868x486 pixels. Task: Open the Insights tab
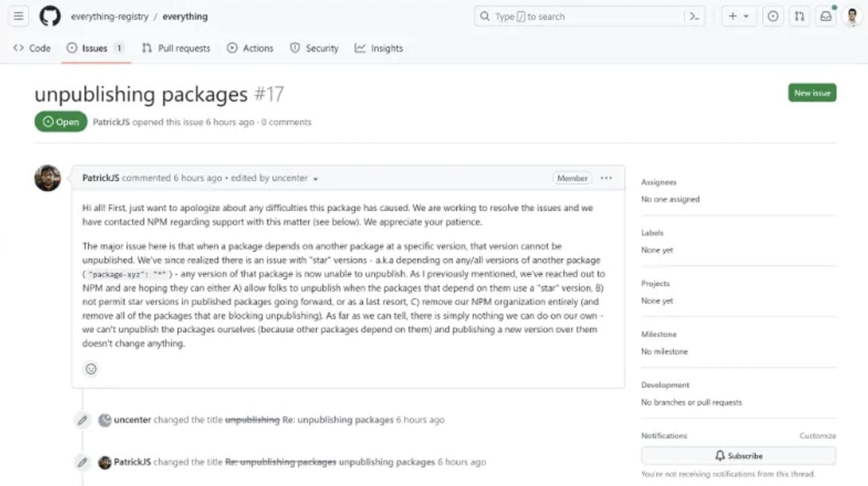tap(379, 48)
